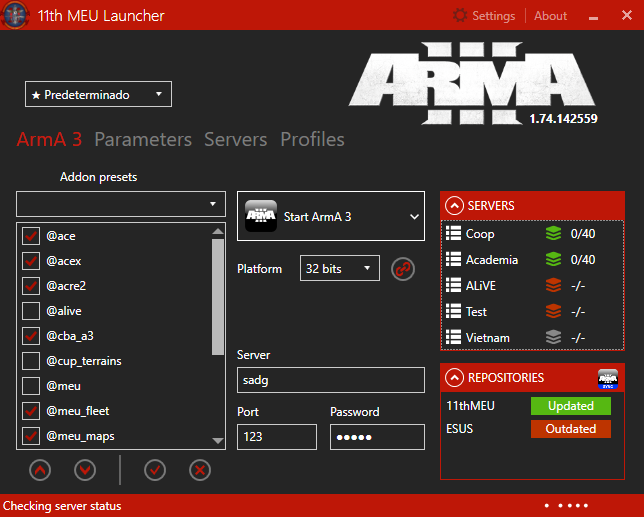Image resolution: width=644 pixels, height=517 pixels.
Task: Collapse the SERVERS panel arrow icon
Action: click(x=454, y=205)
